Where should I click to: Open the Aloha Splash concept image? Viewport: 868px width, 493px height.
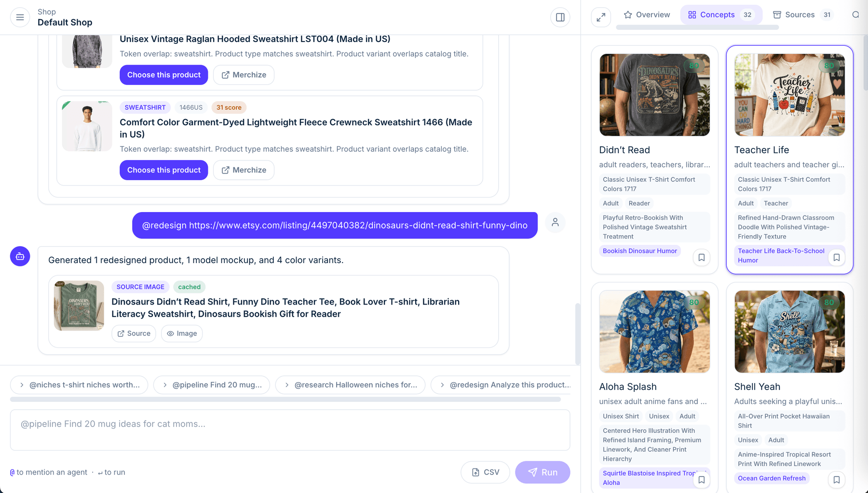654,332
